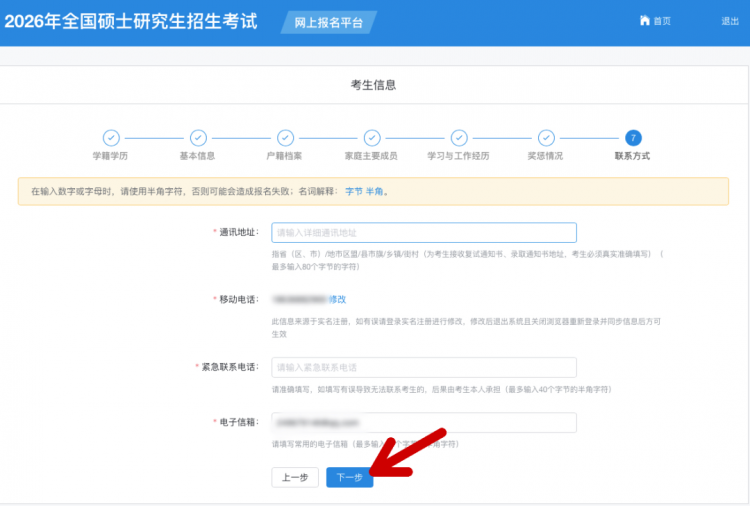Image resolution: width=750 pixels, height=506 pixels.
Task: Click the home icon beside 首页
Action: tap(645, 21)
